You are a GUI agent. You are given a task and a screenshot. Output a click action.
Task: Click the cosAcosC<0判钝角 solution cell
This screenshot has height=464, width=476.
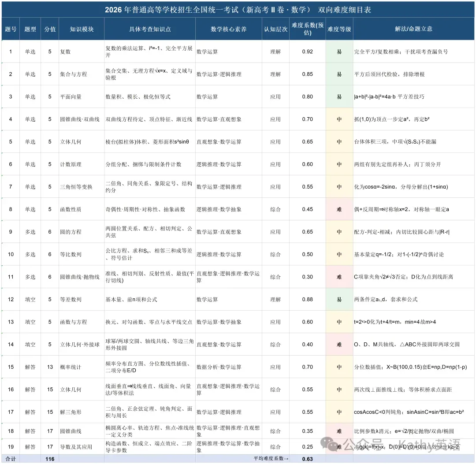point(413,412)
